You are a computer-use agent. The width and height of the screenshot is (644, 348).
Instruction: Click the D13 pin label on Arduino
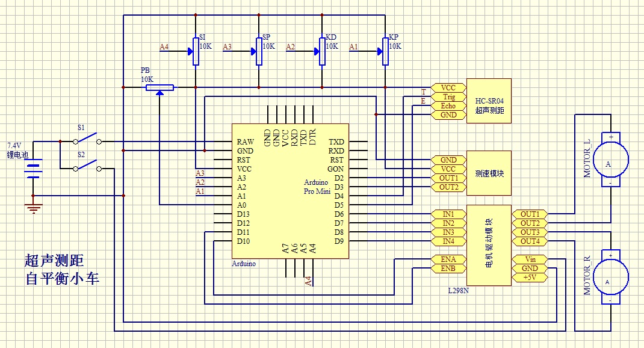click(243, 214)
